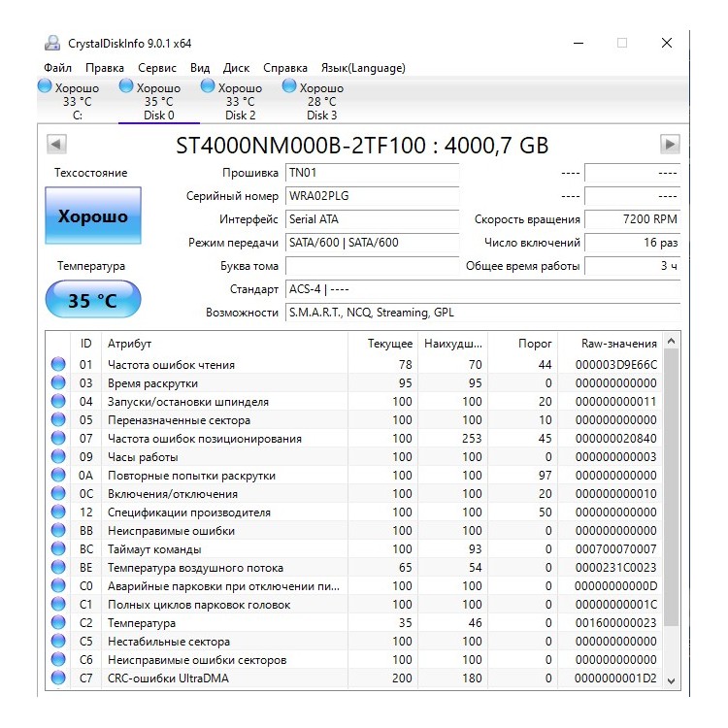
Task: Click status icon for BB Неисправимые ошибки
Action: pyautogui.click(x=58, y=531)
